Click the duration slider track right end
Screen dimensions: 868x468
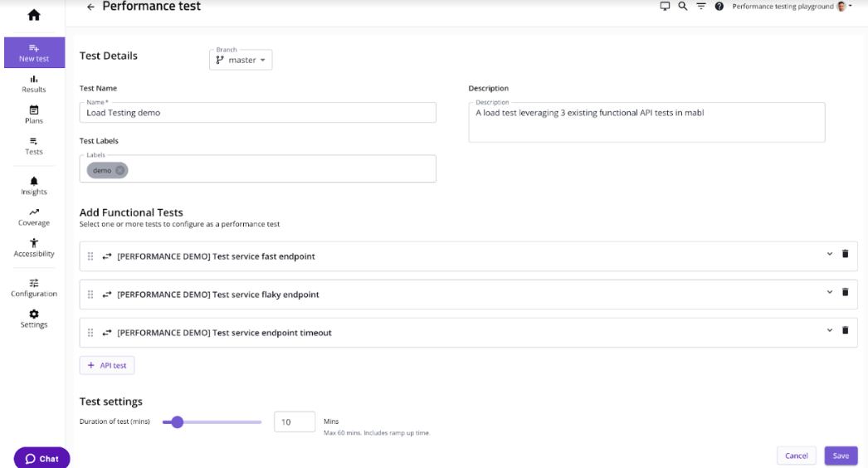[259, 422]
